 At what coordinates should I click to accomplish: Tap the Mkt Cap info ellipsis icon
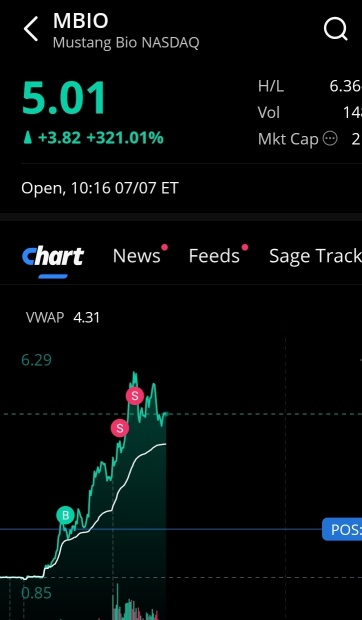[330, 139]
